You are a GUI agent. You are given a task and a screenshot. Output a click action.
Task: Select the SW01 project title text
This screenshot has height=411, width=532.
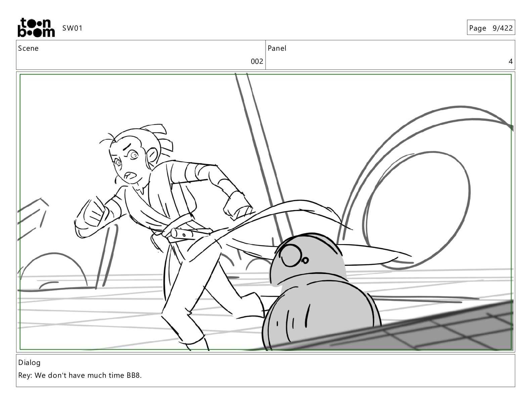tap(72, 28)
